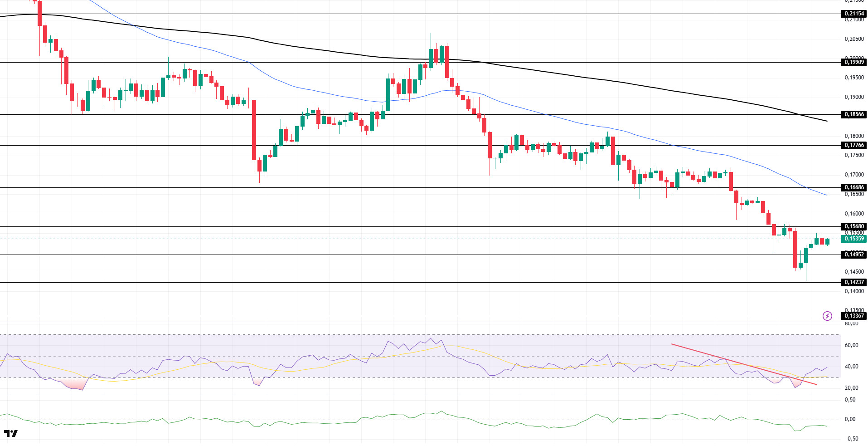
Task: Select the 0,13367 bottom level label
Action: 854,316
